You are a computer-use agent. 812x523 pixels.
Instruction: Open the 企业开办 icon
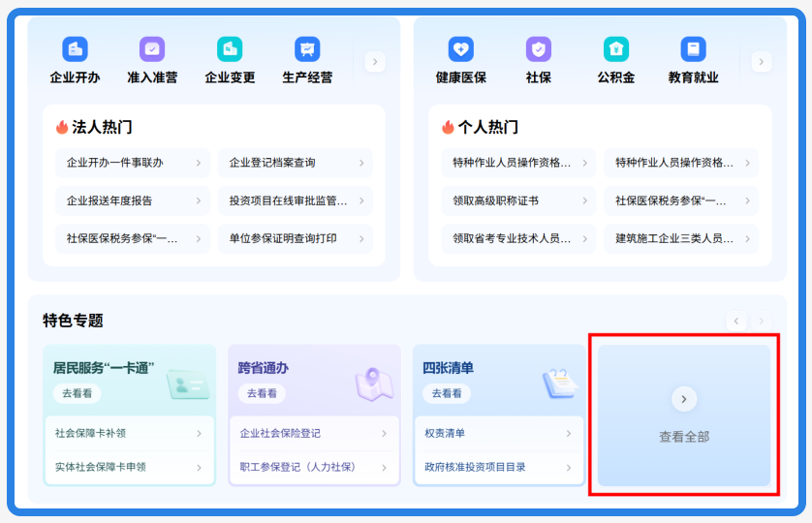[x=75, y=49]
